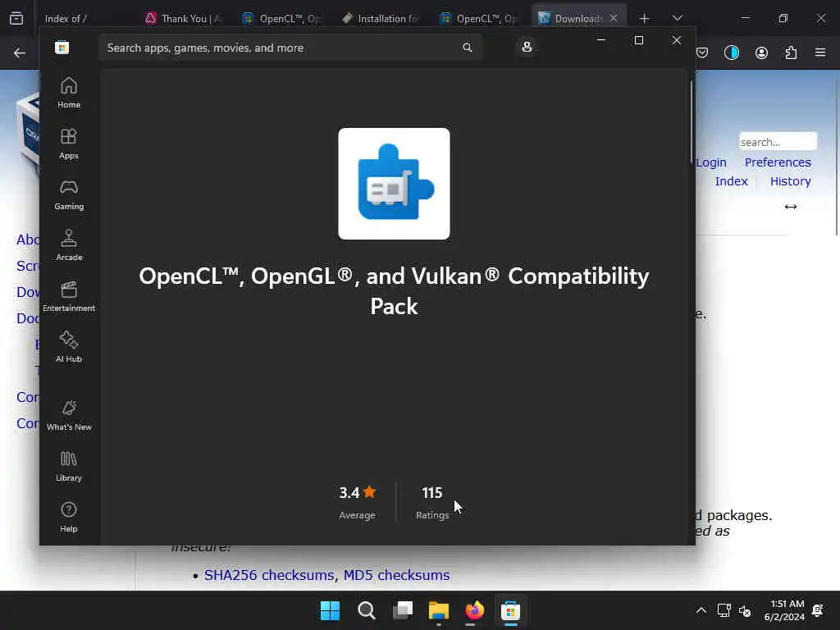The width and height of the screenshot is (840, 630).
Task: Click the Store search magnifier icon
Action: [x=467, y=48]
